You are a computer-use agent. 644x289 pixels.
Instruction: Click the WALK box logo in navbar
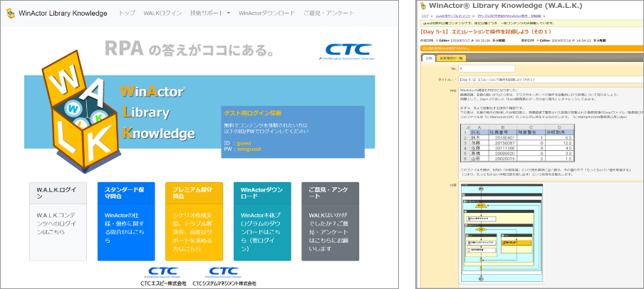click(9, 13)
